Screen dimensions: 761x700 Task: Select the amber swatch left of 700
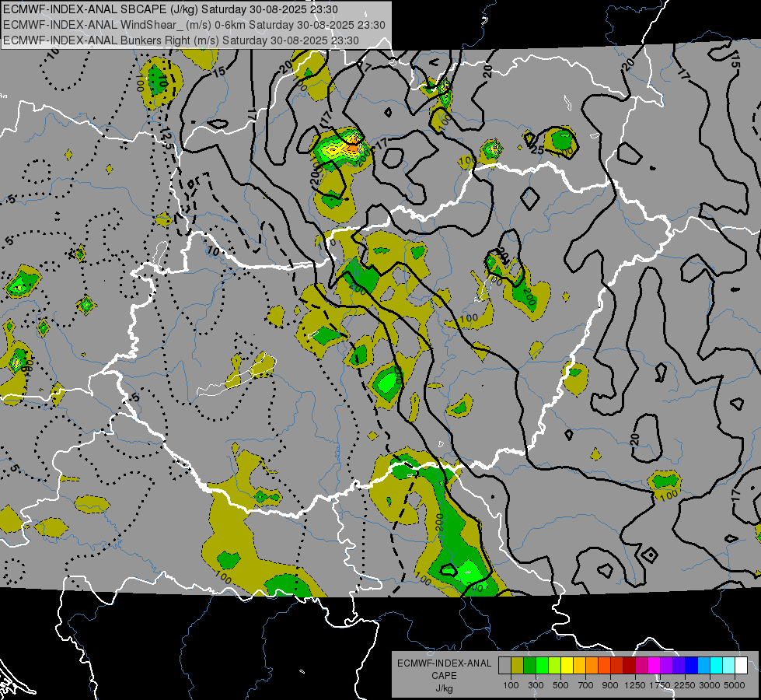(579, 666)
